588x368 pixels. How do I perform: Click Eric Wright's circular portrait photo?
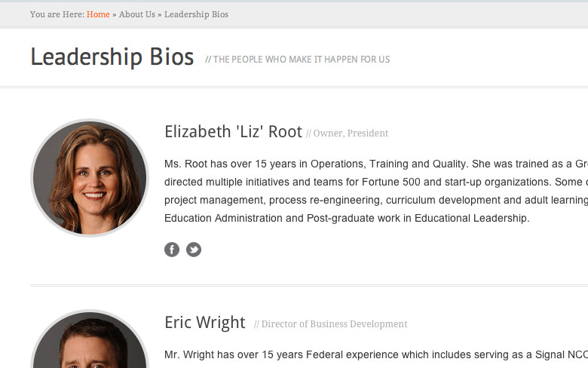[x=90, y=339]
